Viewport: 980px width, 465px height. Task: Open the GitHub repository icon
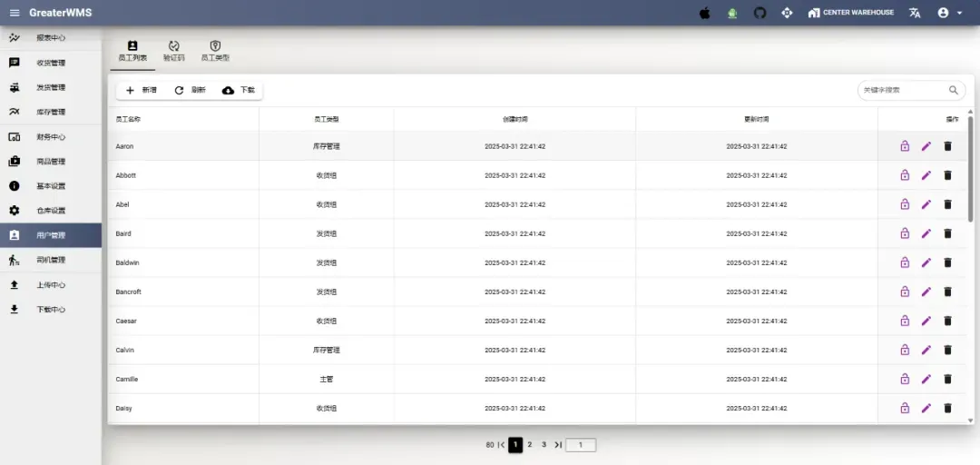[759, 13]
